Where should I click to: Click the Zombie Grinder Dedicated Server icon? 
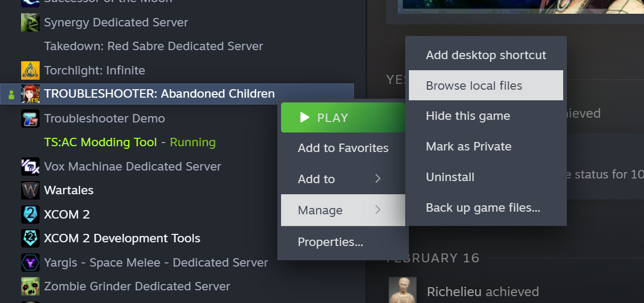click(x=30, y=287)
